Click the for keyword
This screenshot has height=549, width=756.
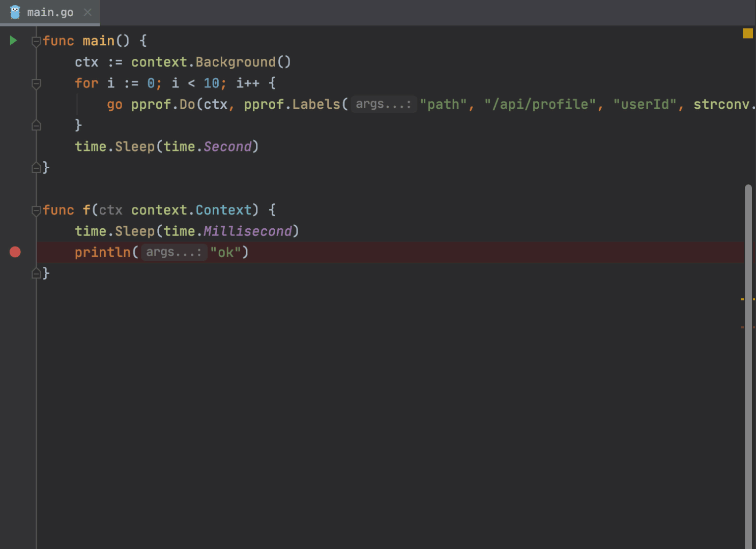click(x=86, y=83)
